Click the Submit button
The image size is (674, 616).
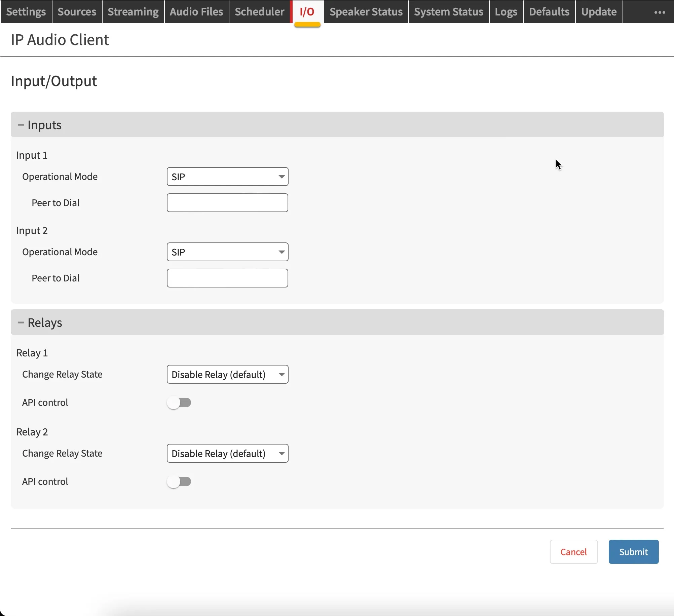pyautogui.click(x=634, y=552)
